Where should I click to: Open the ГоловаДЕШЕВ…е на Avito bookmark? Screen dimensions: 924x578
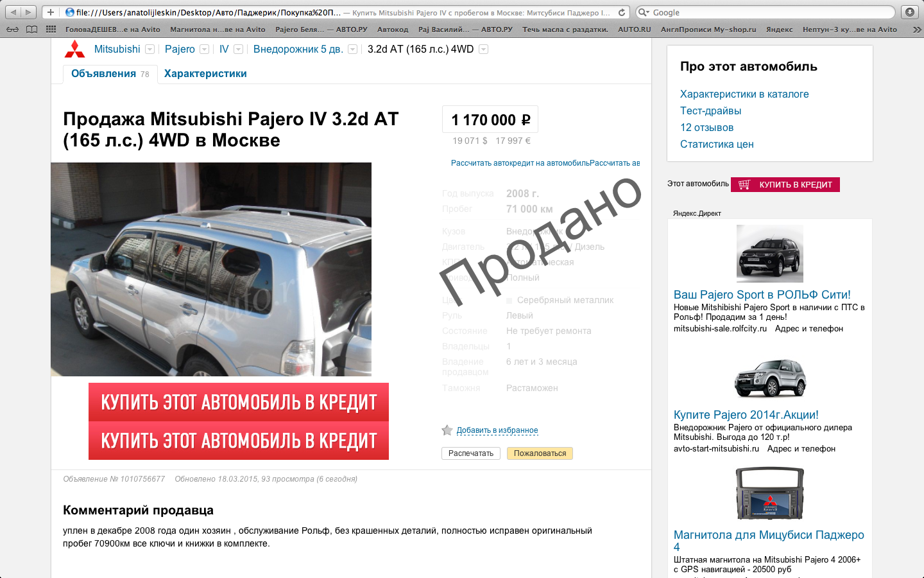pyautogui.click(x=113, y=30)
